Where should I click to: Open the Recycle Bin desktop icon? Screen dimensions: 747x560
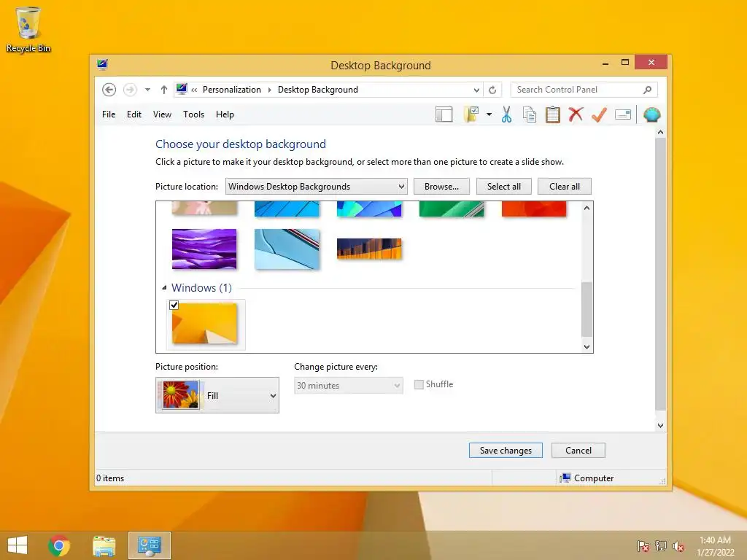(x=28, y=29)
